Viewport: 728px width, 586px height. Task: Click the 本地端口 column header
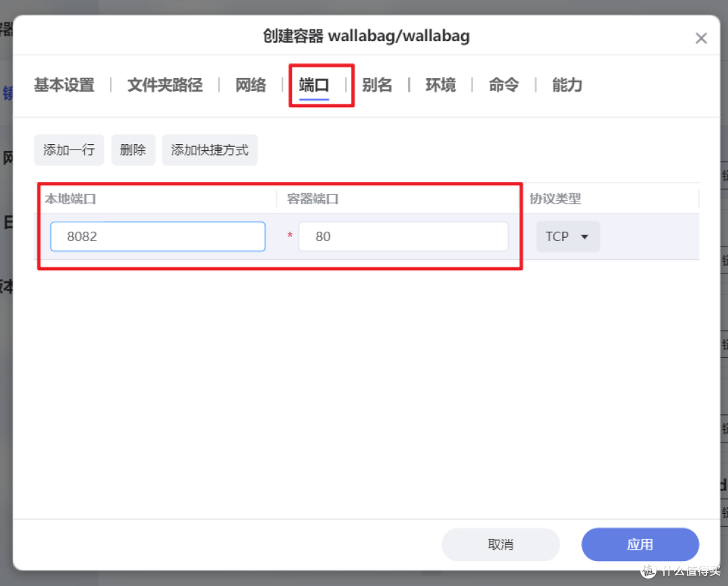click(x=71, y=199)
